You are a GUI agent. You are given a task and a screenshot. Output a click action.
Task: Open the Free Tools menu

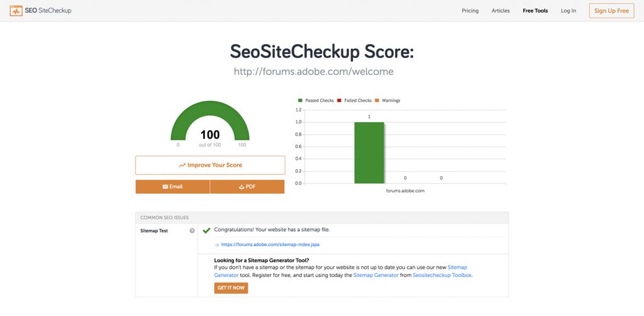535,11
